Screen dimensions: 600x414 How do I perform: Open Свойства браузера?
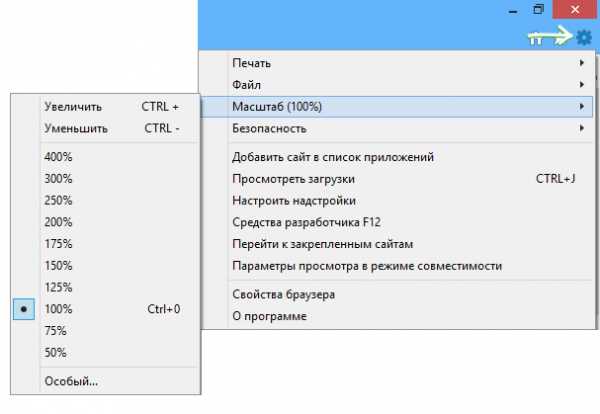pyautogui.click(x=283, y=295)
